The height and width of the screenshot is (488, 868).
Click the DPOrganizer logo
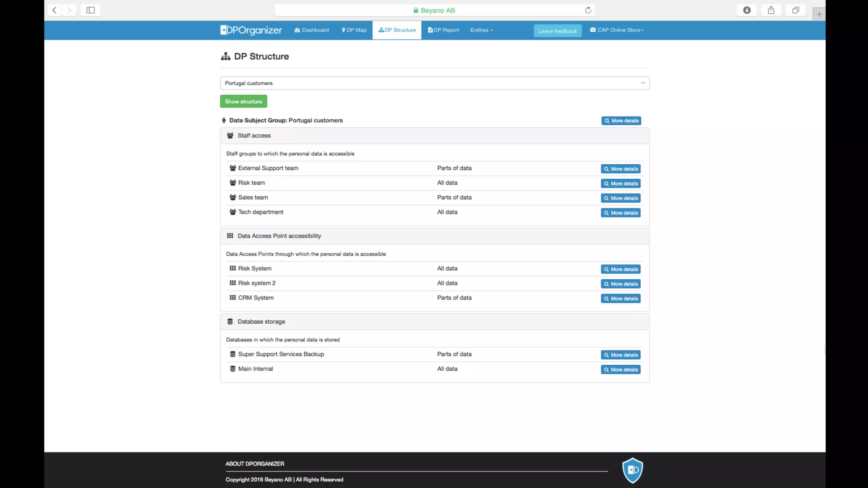click(x=251, y=30)
